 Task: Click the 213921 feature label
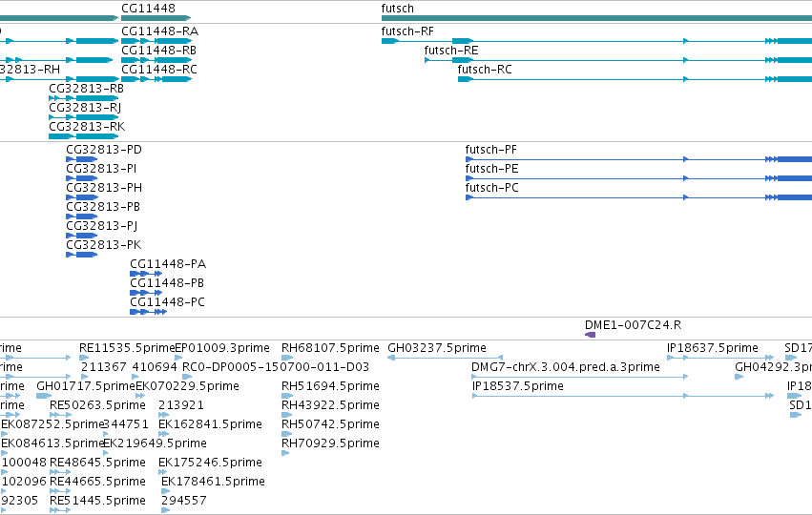coord(181,405)
